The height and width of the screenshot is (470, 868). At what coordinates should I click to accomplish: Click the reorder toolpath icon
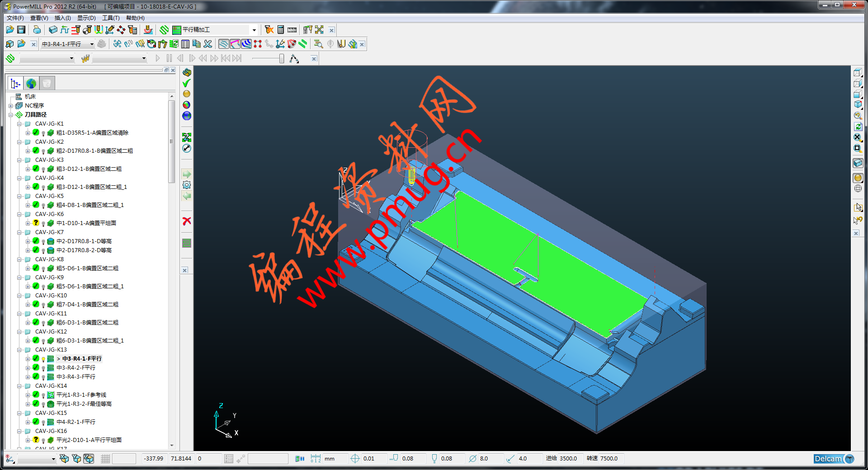click(x=174, y=44)
